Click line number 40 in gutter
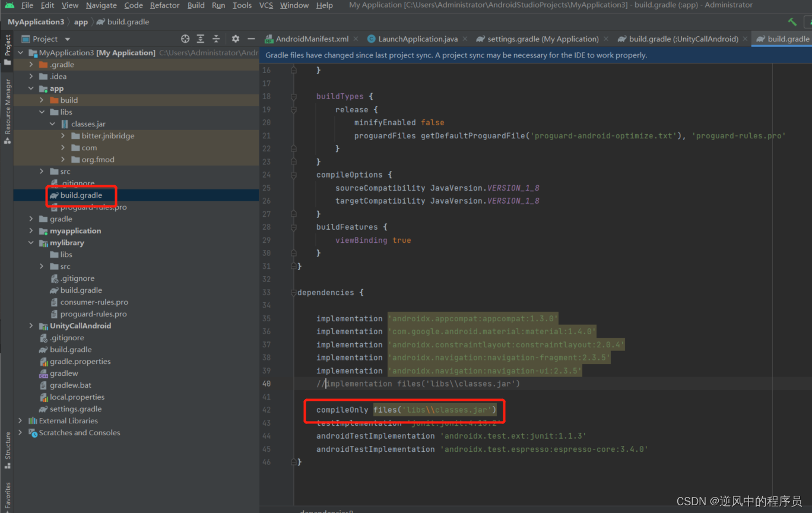 (266, 384)
